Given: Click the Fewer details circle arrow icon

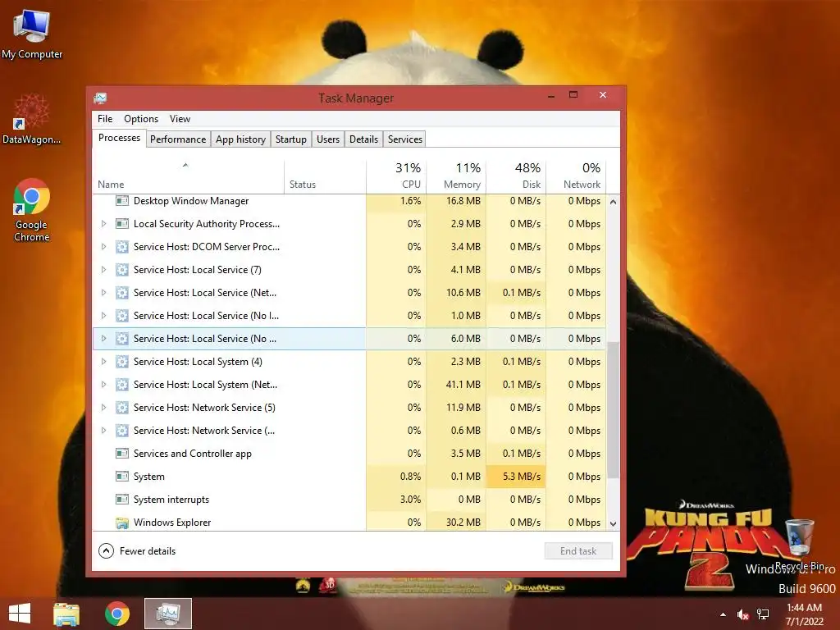Looking at the screenshot, I should click(x=106, y=551).
